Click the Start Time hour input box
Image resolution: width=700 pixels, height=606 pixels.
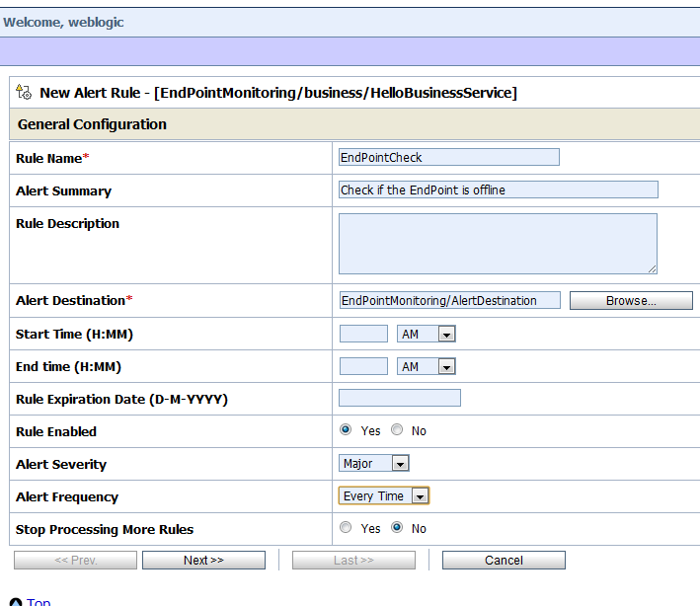[x=363, y=334]
